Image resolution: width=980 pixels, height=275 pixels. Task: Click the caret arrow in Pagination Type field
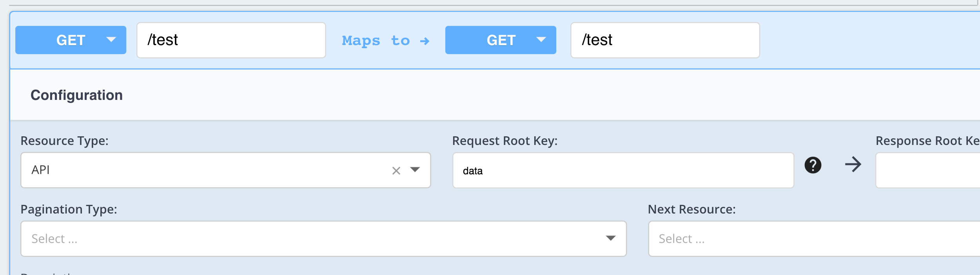pos(610,238)
